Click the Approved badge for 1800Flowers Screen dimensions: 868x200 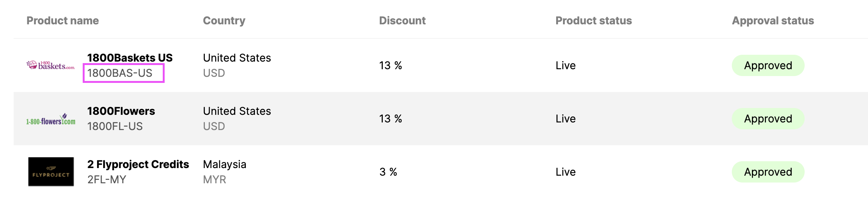coord(768,119)
